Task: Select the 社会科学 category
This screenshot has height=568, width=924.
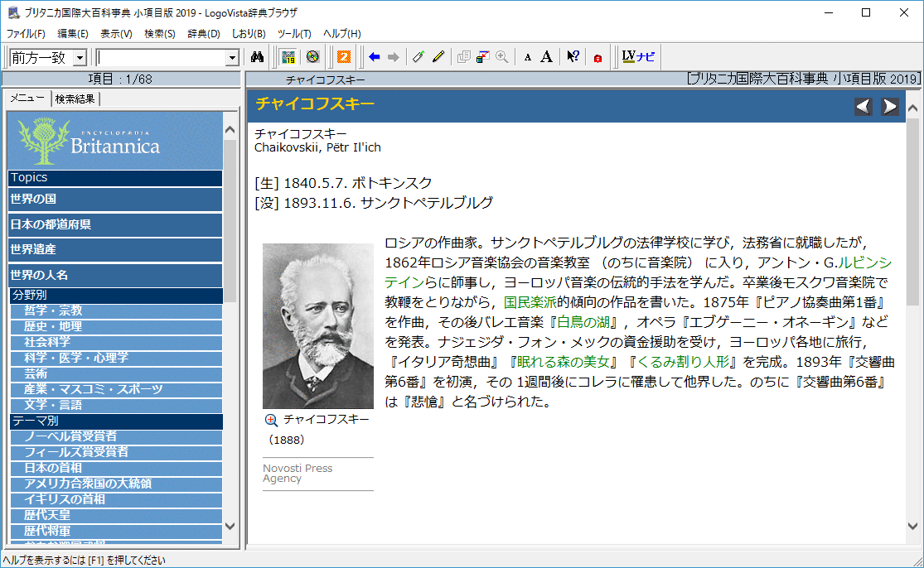Action: pyautogui.click(x=117, y=343)
